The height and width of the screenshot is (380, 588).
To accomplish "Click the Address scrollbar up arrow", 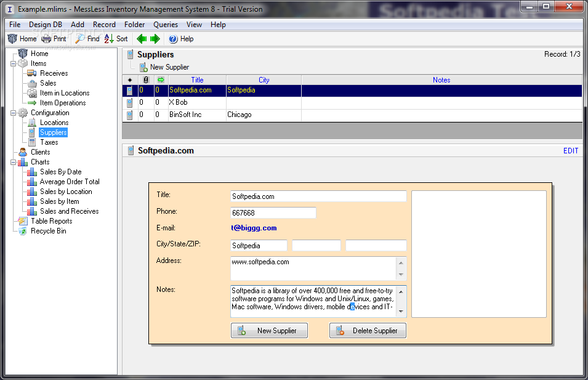I will click(x=401, y=262).
